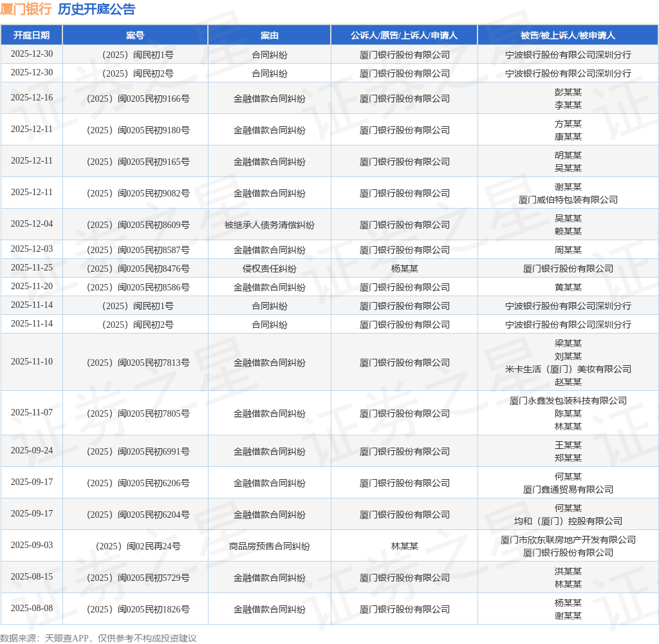Image resolution: width=659 pixels, height=644 pixels.
Task: Click defendant 陈某某
Action: tap(568, 413)
